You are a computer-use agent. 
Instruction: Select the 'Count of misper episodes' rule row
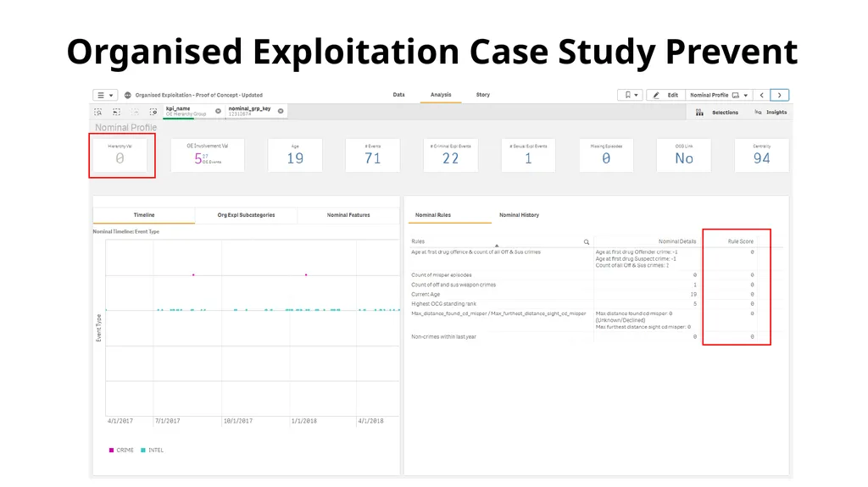pos(582,275)
